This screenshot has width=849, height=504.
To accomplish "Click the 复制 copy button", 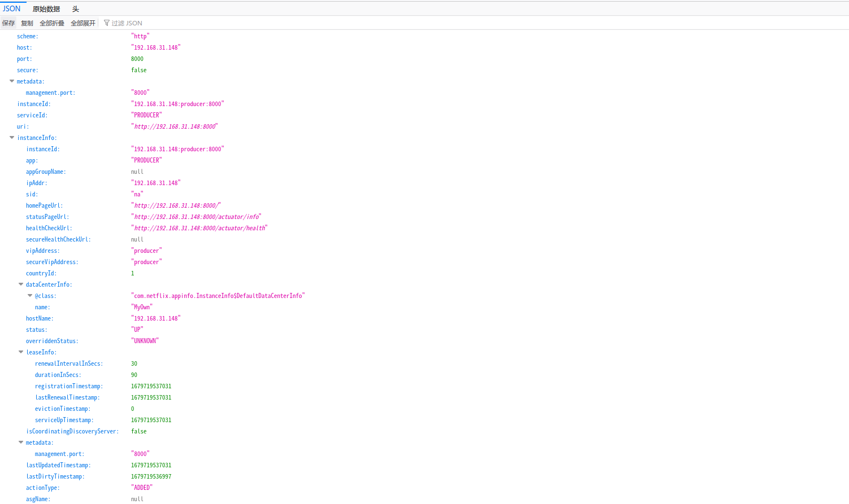I will (27, 23).
